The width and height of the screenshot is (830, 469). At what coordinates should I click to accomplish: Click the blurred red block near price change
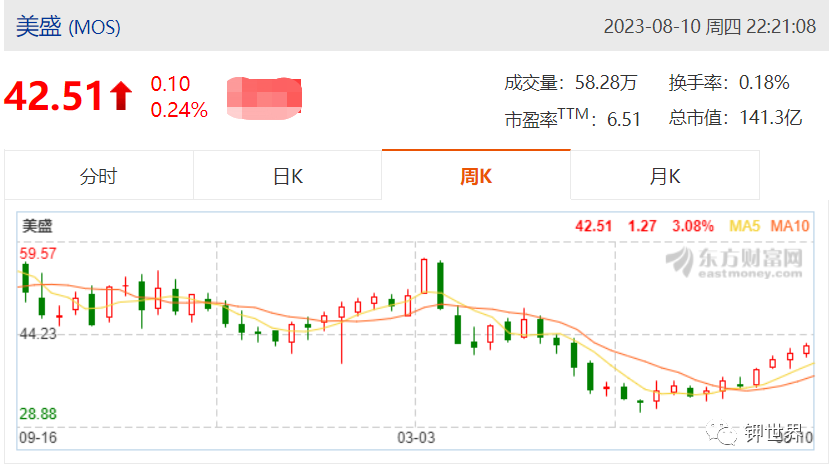[264, 98]
